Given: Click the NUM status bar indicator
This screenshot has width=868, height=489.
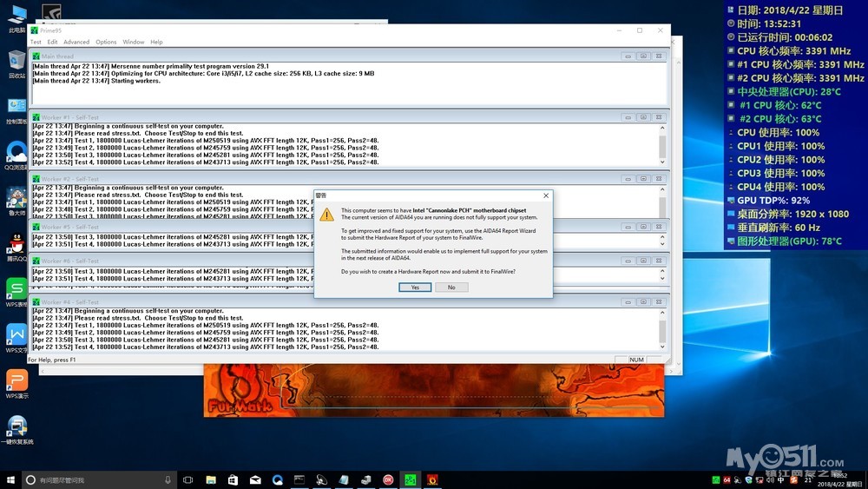Looking at the screenshot, I should (636, 360).
